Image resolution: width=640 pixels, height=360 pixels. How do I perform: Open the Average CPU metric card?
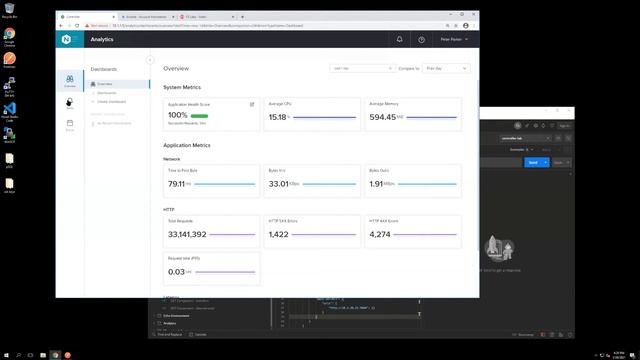312,114
